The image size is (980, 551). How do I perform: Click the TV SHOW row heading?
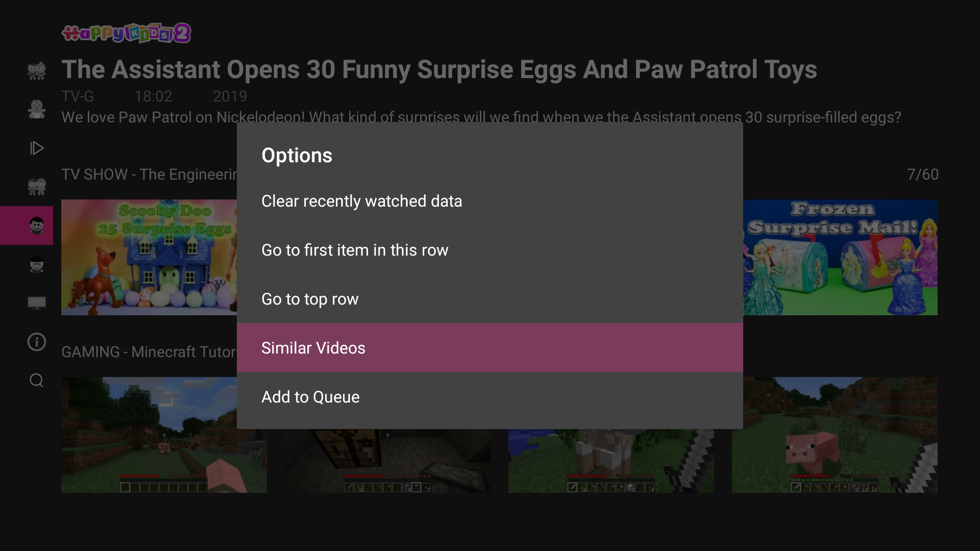[149, 174]
